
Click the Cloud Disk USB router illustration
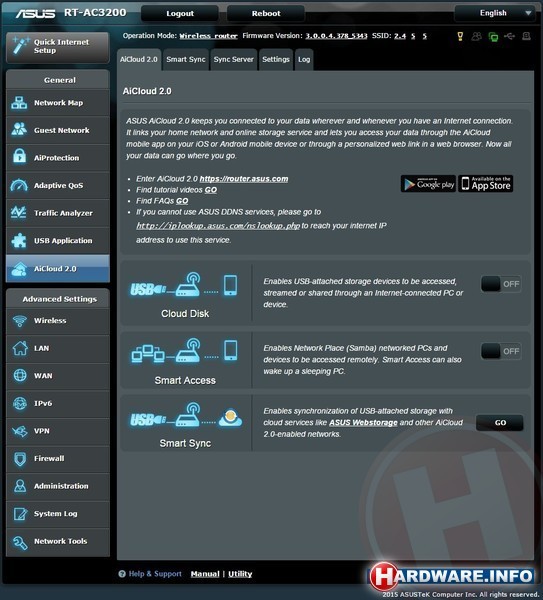click(185, 285)
